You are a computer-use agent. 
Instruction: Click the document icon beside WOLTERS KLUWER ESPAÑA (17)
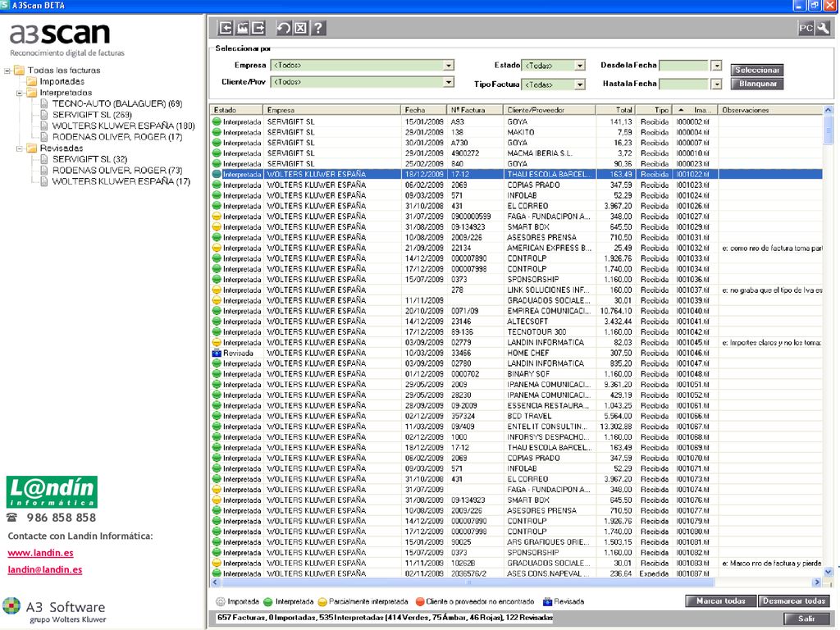(44, 181)
